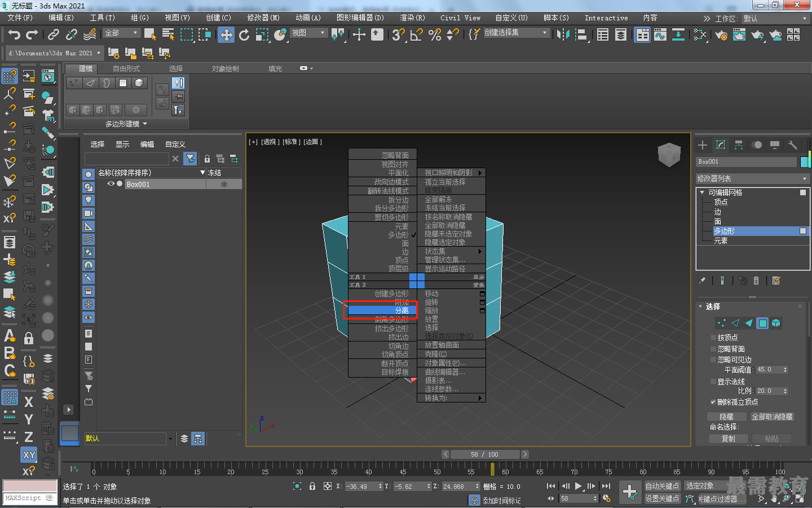Click the 隐藏 button in selection rollout
This screenshot has height=508, width=812.
(727, 417)
